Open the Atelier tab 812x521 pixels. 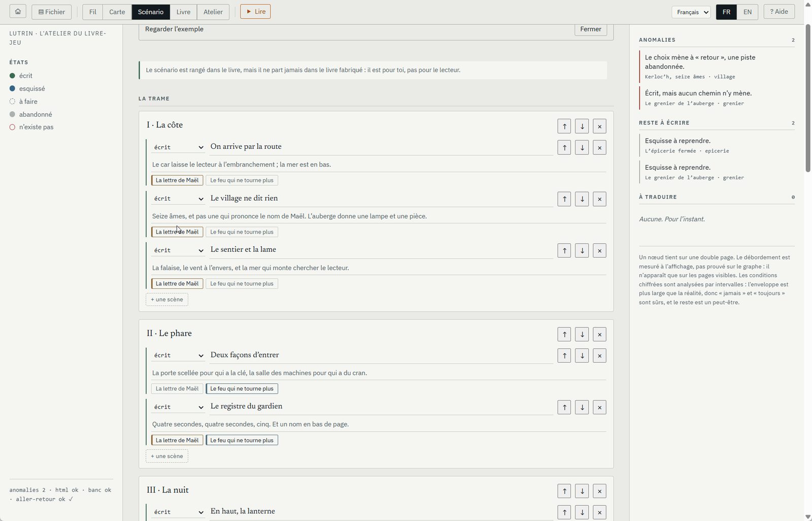(213, 12)
